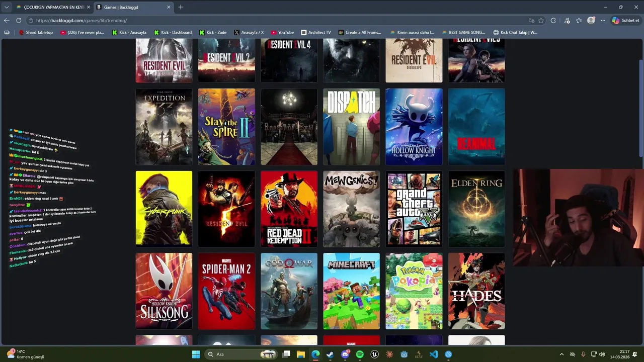
Task: Open browser extensions menu
Action: [553, 21]
